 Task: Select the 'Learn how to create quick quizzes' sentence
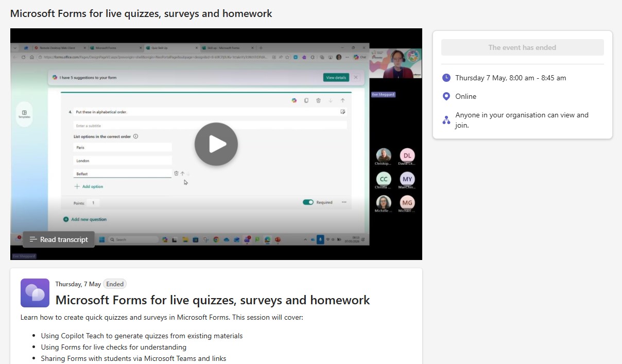tap(162, 317)
